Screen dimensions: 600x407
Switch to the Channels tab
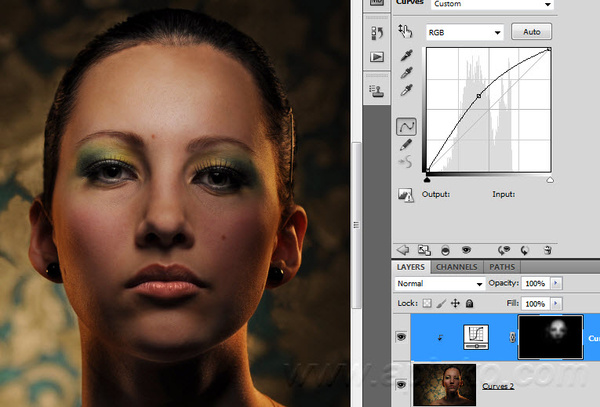[457, 267]
